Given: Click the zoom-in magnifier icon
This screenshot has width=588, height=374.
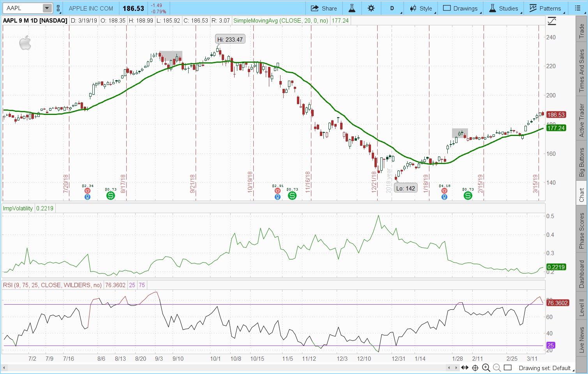Looking at the screenshot, I should pyautogui.click(x=486, y=368).
